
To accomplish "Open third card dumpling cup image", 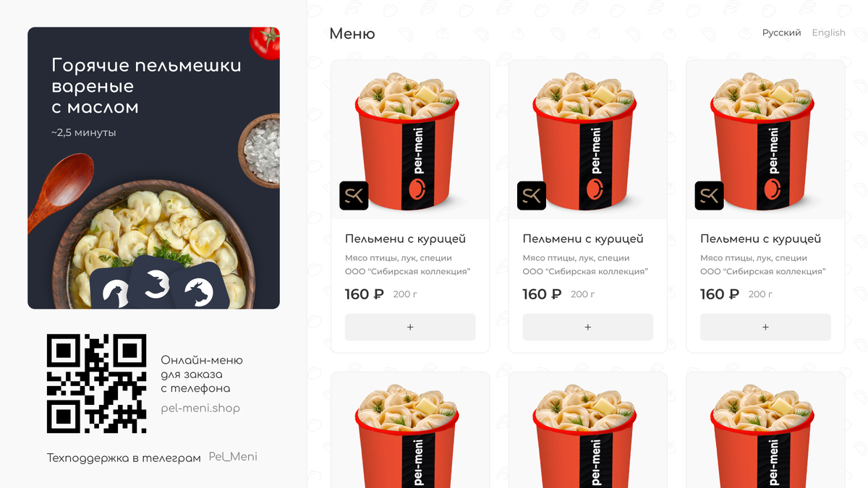I will pos(765,140).
